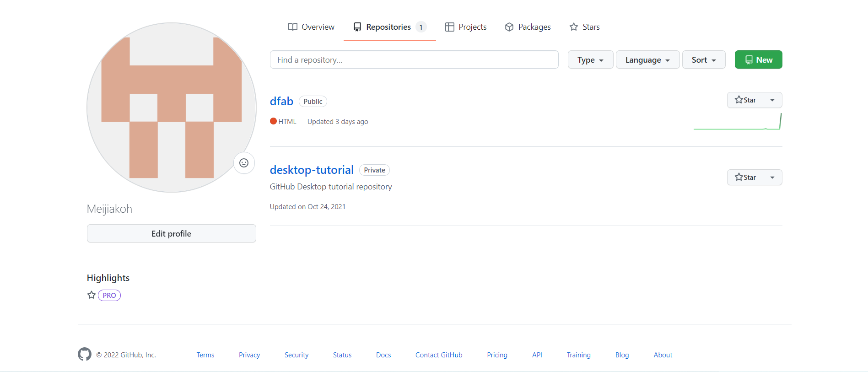Image resolution: width=868 pixels, height=372 pixels.
Task: Click the GitHub logo in footer
Action: 85,354
